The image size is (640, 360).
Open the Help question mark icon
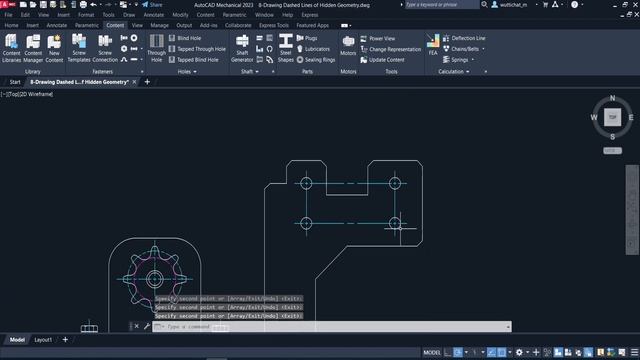click(575, 4)
